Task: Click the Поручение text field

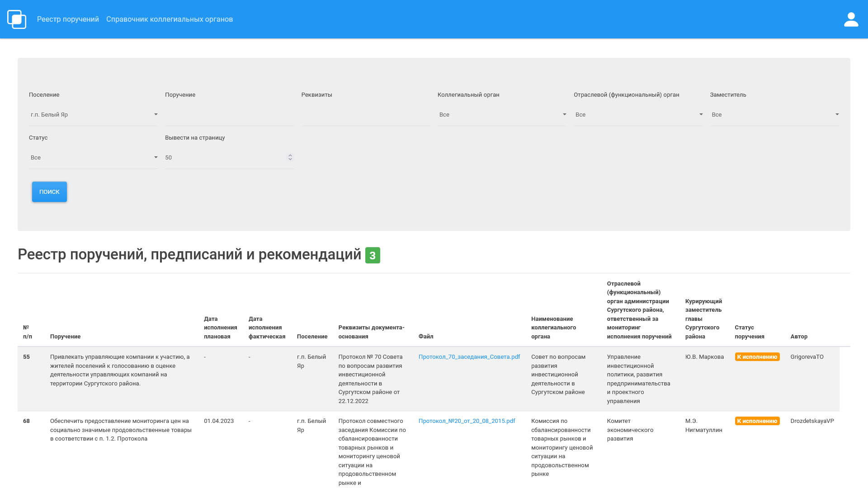Action: point(229,115)
